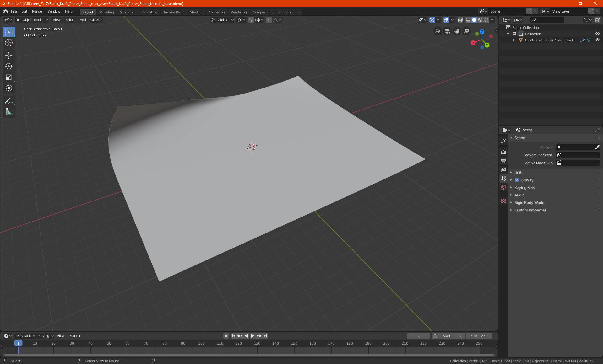Viewport: 603px width, 364px height.
Task: Open the Output properties tab
Action: coord(503,161)
